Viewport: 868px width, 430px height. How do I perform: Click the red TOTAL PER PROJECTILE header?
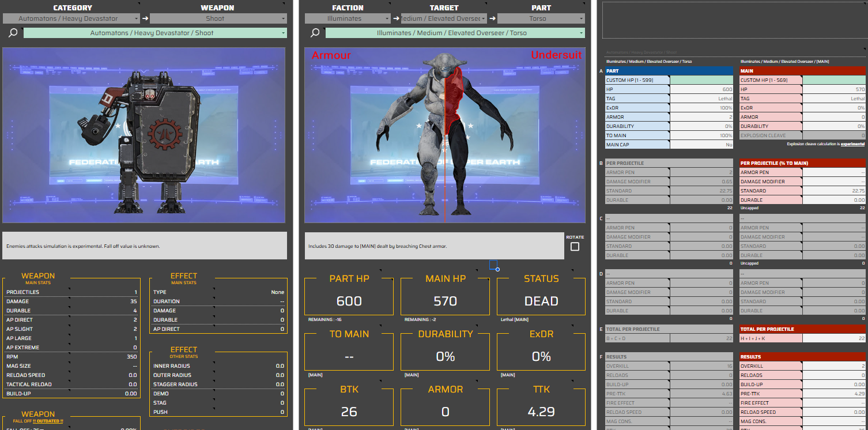tap(802, 329)
